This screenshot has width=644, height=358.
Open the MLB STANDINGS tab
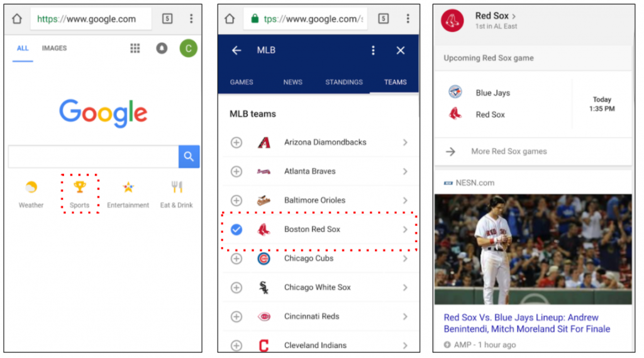[344, 82]
